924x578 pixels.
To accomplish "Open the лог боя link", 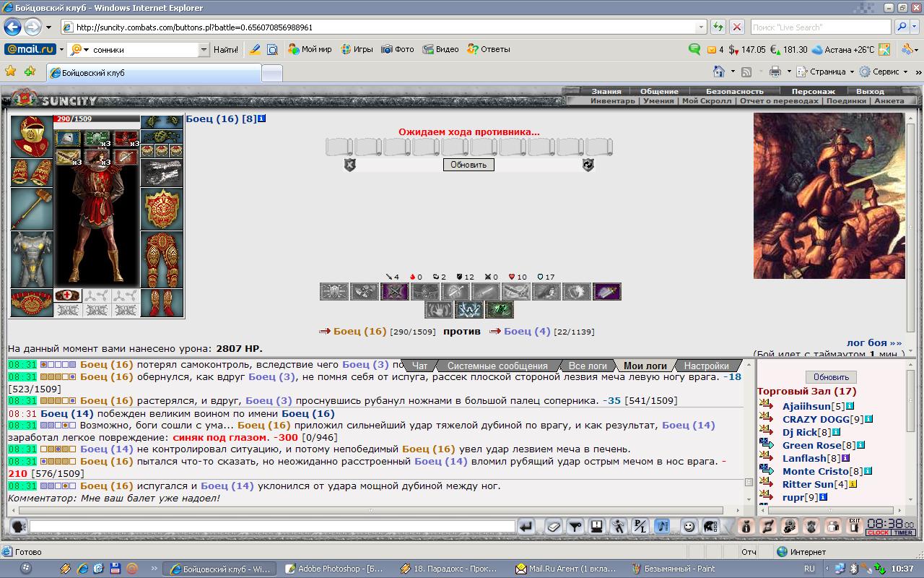I will click(874, 342).
